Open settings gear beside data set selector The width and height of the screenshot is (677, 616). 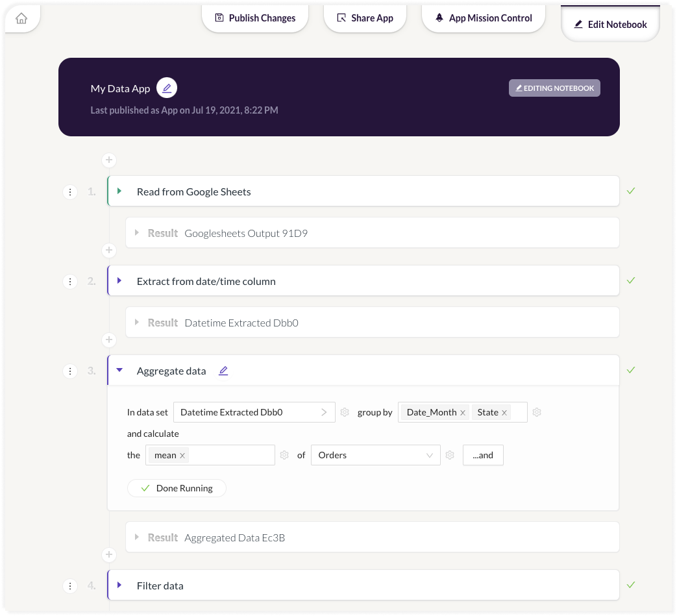345,412
